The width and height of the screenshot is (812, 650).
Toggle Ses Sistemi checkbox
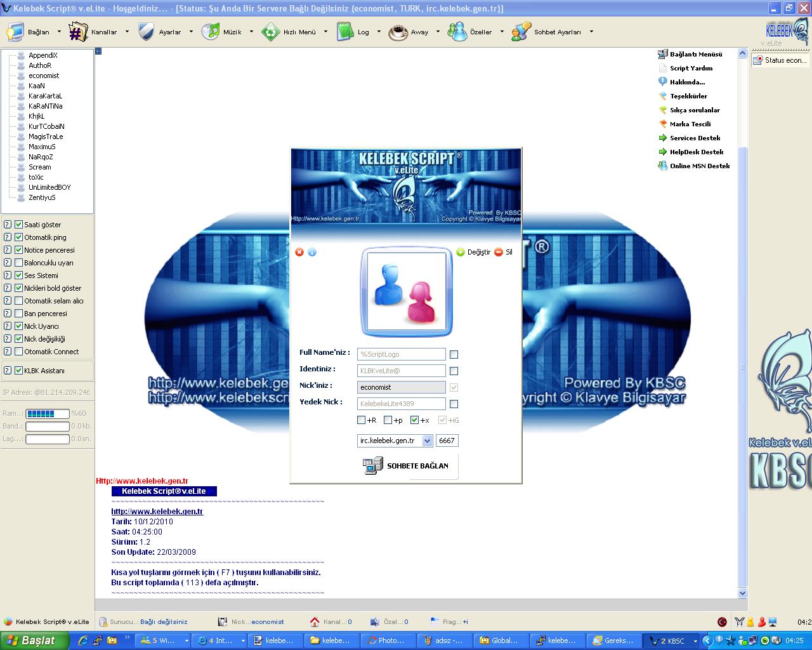(19, 275)
